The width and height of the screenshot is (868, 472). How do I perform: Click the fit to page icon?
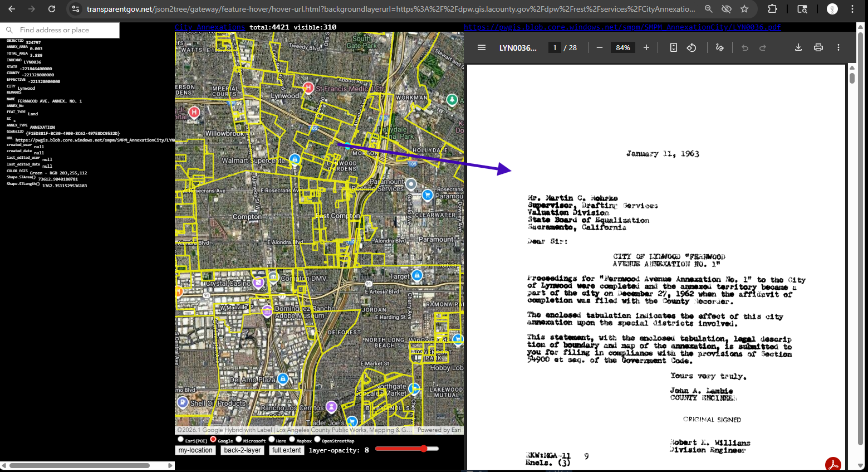[673, 48]
